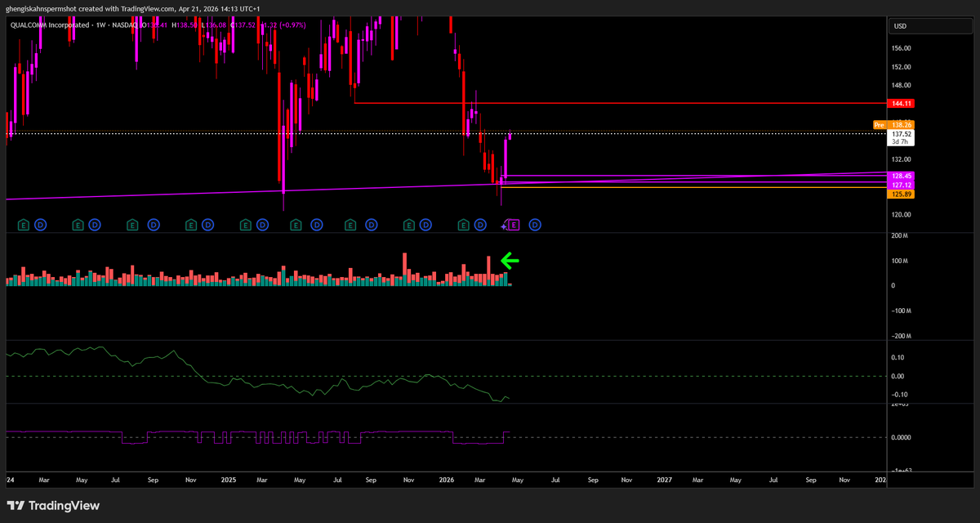Open the December 2025 dividend D marker
The image size is (980, 523).
click(426, 224)
